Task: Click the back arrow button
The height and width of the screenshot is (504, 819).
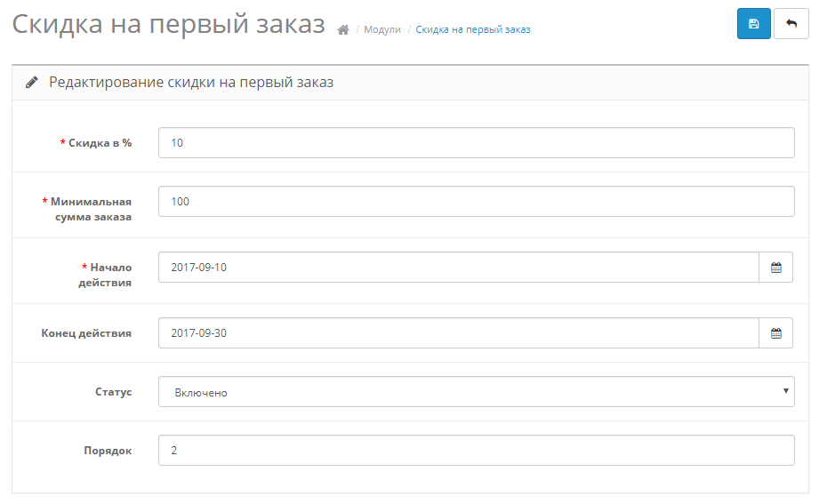Action: [x=791, y=23]
